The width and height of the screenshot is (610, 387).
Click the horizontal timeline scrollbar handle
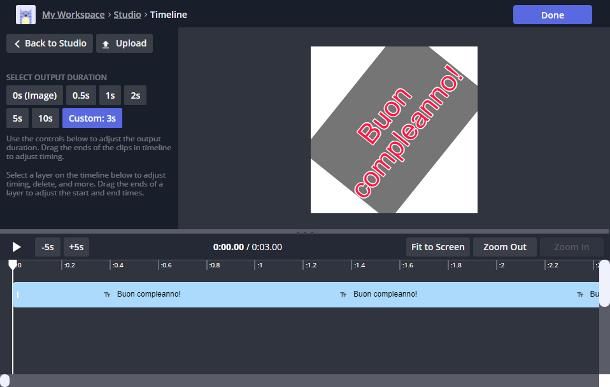[5, 380]
